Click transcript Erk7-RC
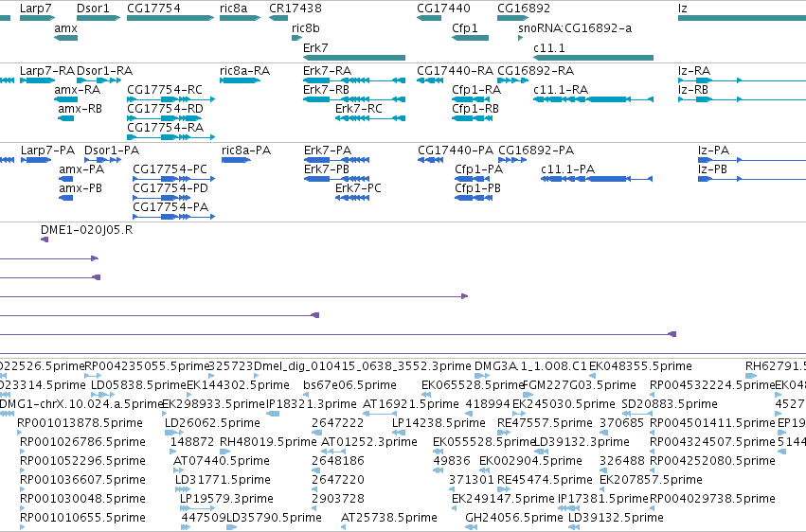Image resolution: width=806 pixels, height=532 pixels. click(370, 118)
